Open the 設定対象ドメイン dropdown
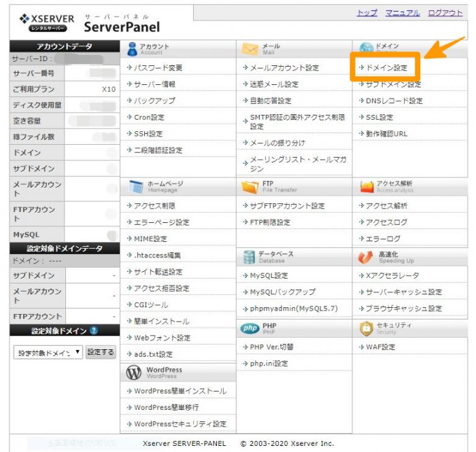Screen dimensions: 476x452 point(48,353)
